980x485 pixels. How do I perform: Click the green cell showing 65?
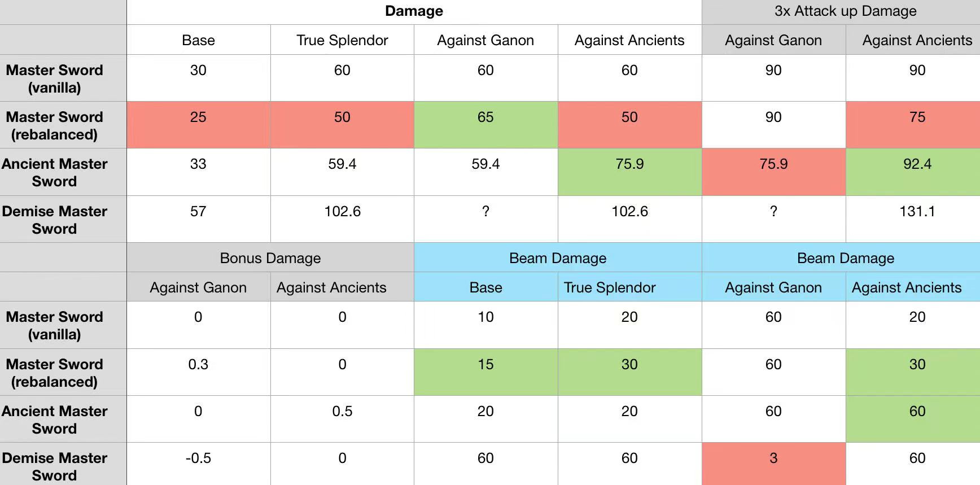(485, 117)
